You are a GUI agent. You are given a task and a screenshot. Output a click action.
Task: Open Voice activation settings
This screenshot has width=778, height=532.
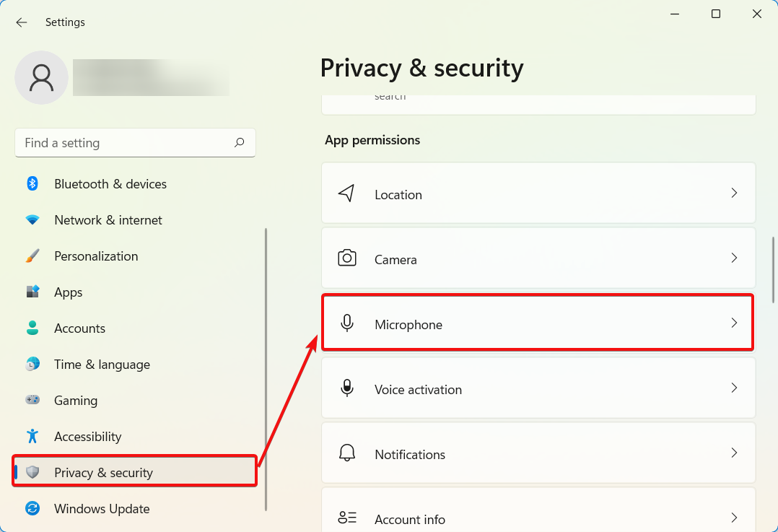click(538, 388)
